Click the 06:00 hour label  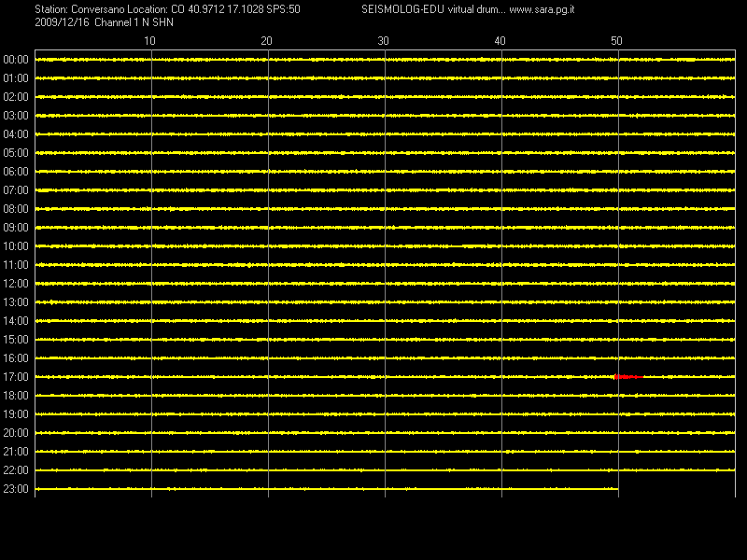(x=16, y=172)
